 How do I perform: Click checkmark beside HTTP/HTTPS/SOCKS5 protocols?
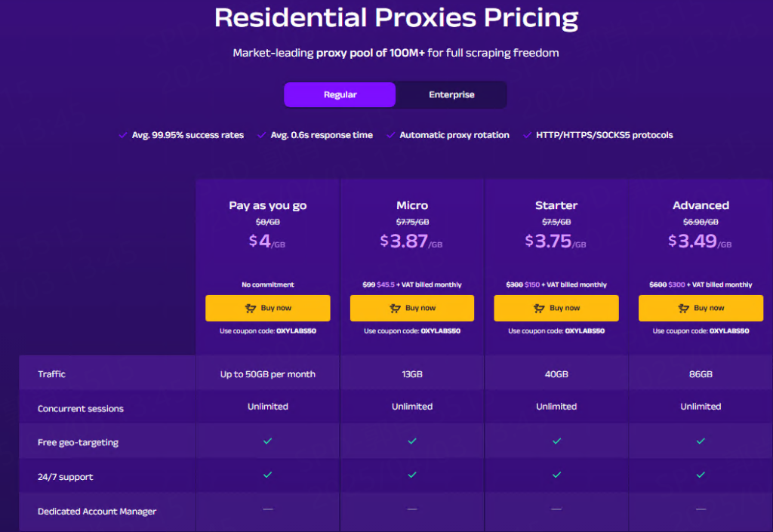coord(527,135)
